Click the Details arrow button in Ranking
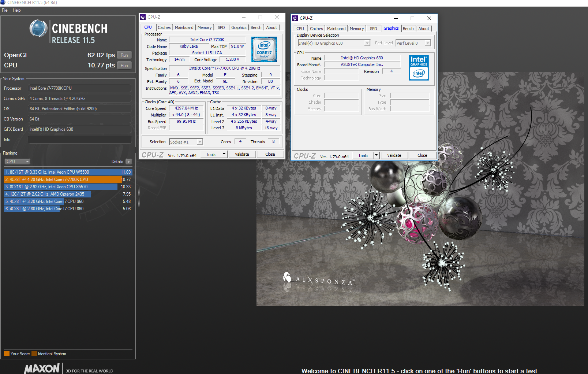 [128, 162]
